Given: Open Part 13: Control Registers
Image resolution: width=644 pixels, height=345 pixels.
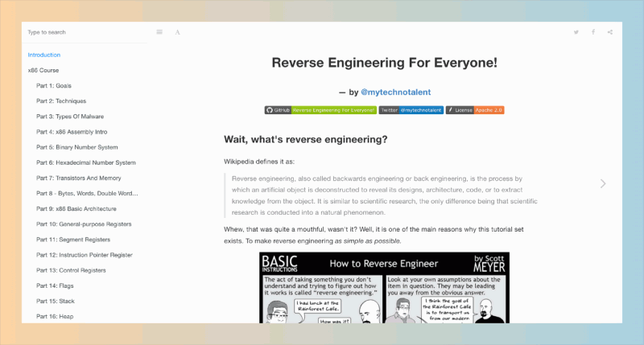Looking at the screenshot, I should click(x=71, y=270).
